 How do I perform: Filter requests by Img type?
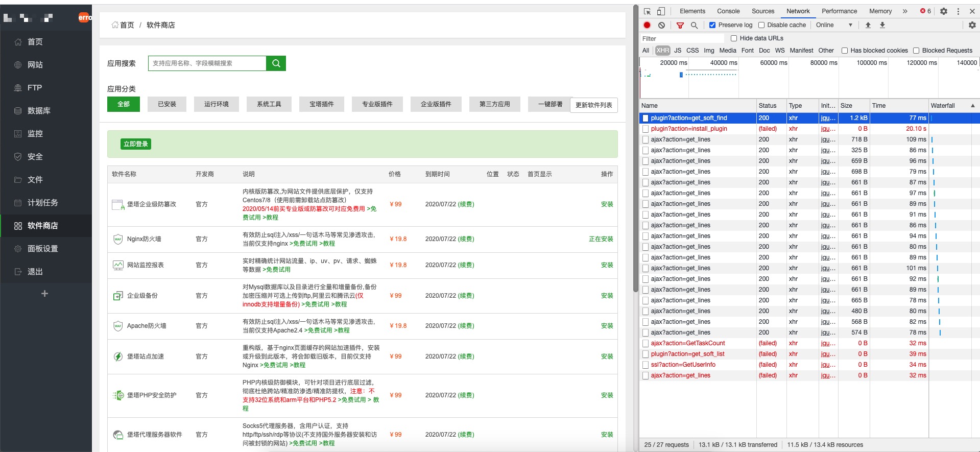point(709,51)
